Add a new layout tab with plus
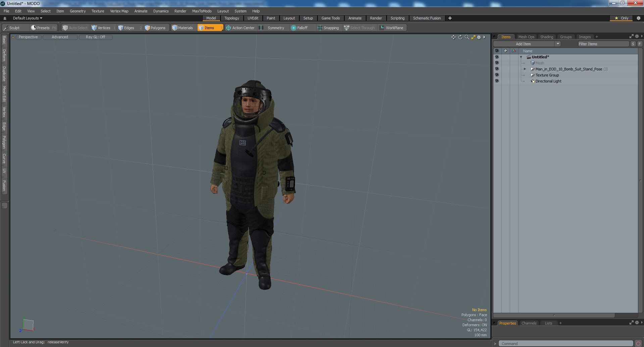Viewport: 644px width, 347px height. (450, 18)
